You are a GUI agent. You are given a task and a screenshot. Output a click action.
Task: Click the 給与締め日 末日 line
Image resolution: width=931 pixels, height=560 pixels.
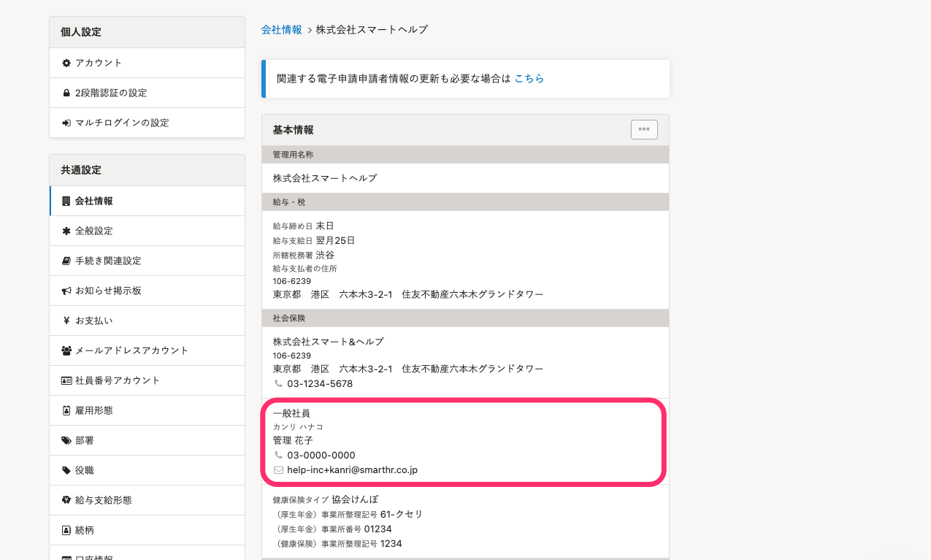pyautogui.click(x=303, y=226)
